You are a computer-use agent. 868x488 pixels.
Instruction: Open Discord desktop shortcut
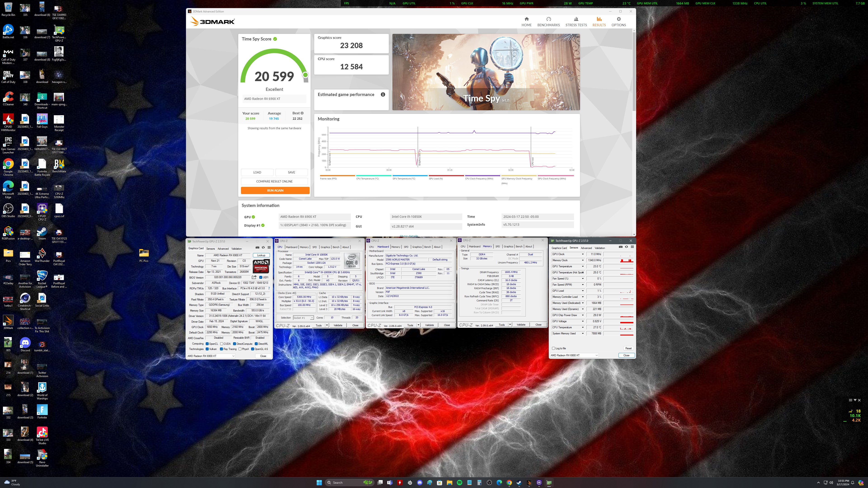pos(25,345)
